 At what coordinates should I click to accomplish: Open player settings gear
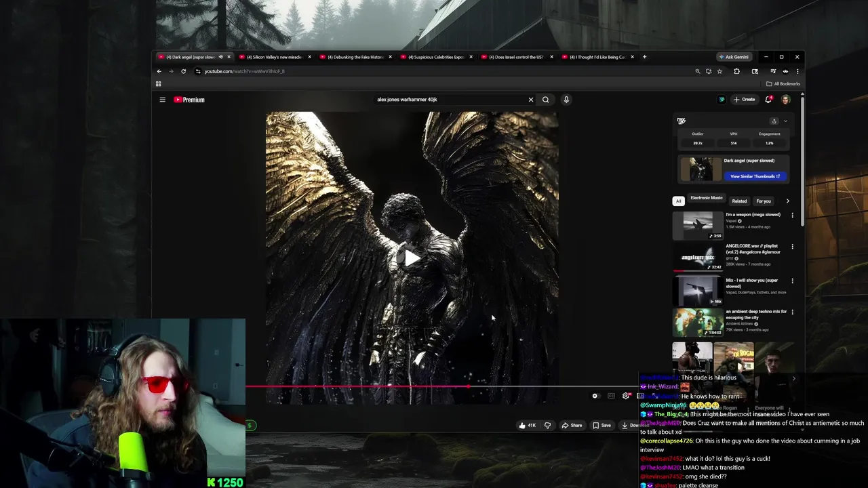click(x=626, y=396)
